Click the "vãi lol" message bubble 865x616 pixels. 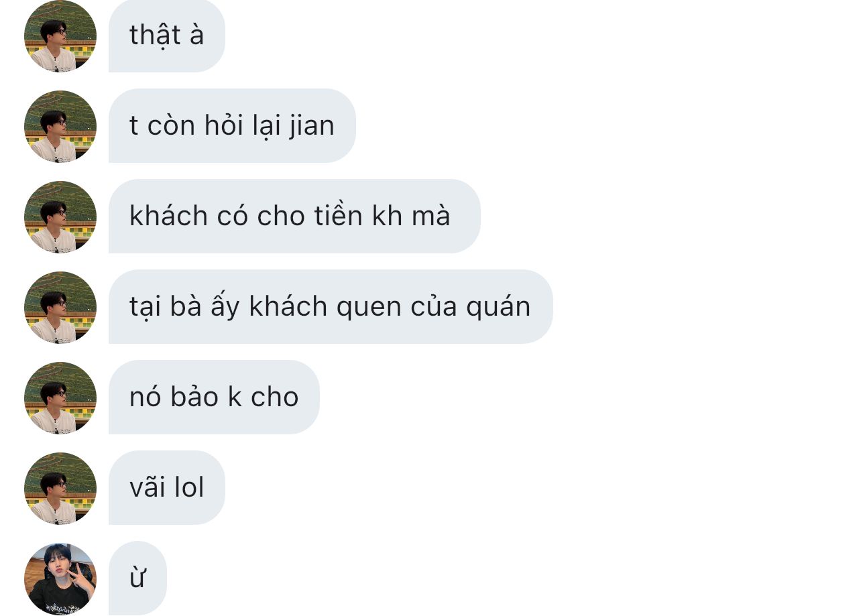point(167,488)
